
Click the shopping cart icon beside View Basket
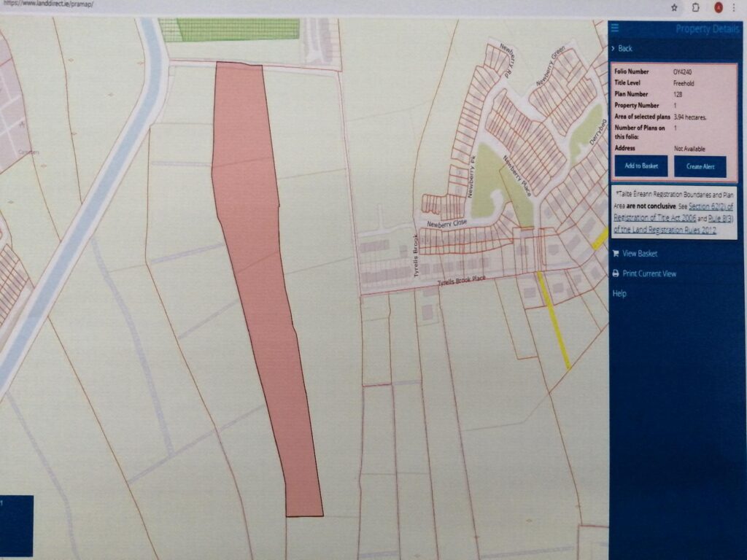[616, 254]
